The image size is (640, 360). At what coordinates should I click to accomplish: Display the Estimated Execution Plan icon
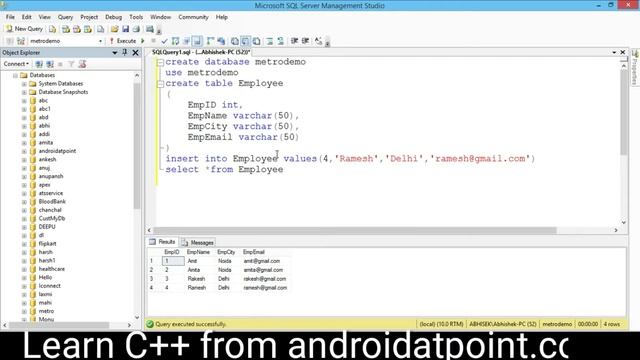176,41
